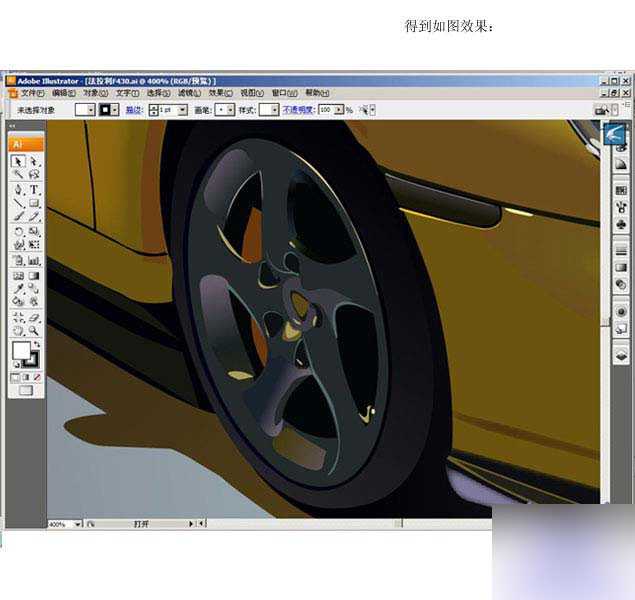The image size is (635, 600).
Task: Open the Brushes panel icon in dock
Action: click(x=621, y=207)
